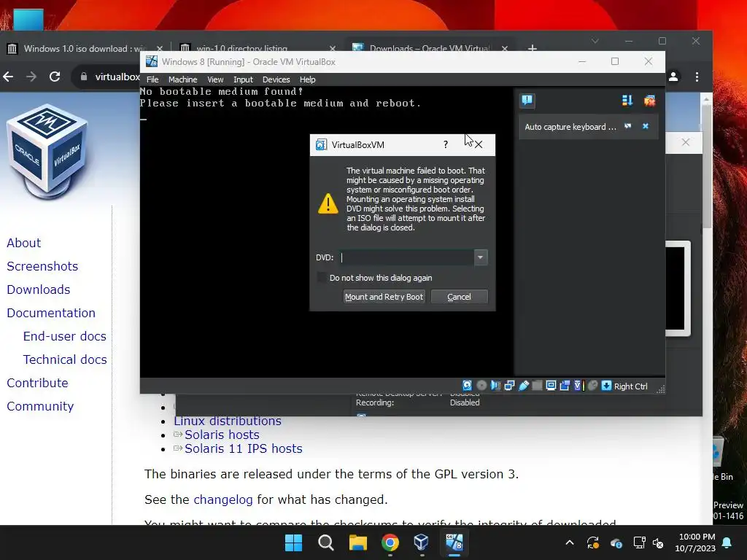Click the Cancel button in the dialog

coord(460,297)
